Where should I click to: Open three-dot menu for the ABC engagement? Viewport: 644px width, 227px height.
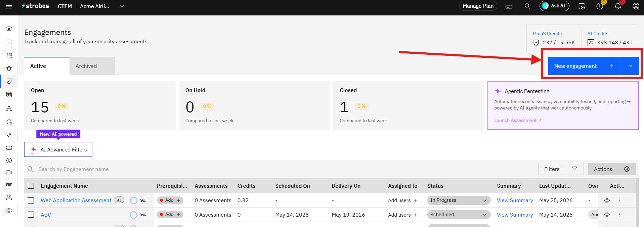tap(619, 215)
